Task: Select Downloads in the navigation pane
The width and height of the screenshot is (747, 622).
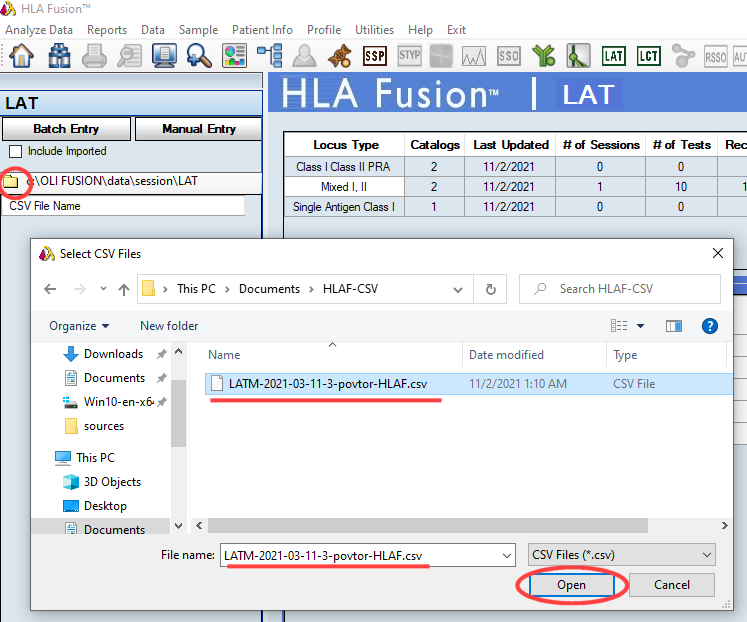Action: (113, 354)
